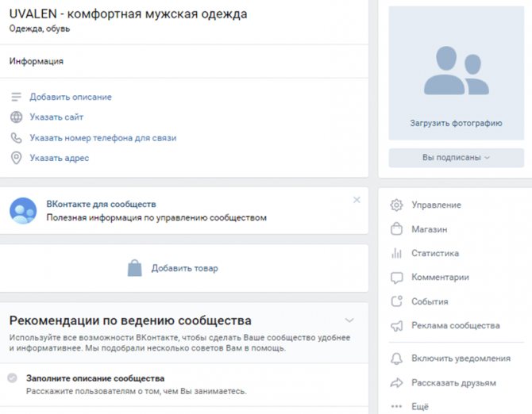Click the globe icon beside Указать сайт
532x414 pixels.
16,117
